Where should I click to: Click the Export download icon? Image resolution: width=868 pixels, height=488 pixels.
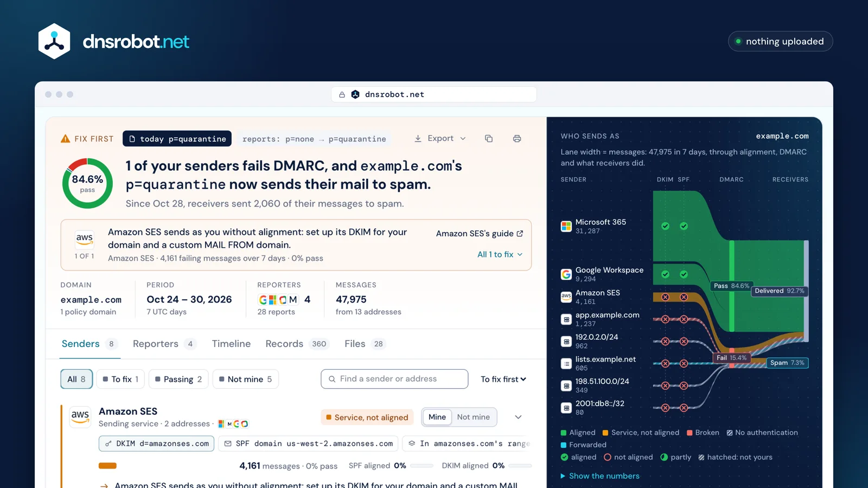pyautogui.click(x=418, y=139)
